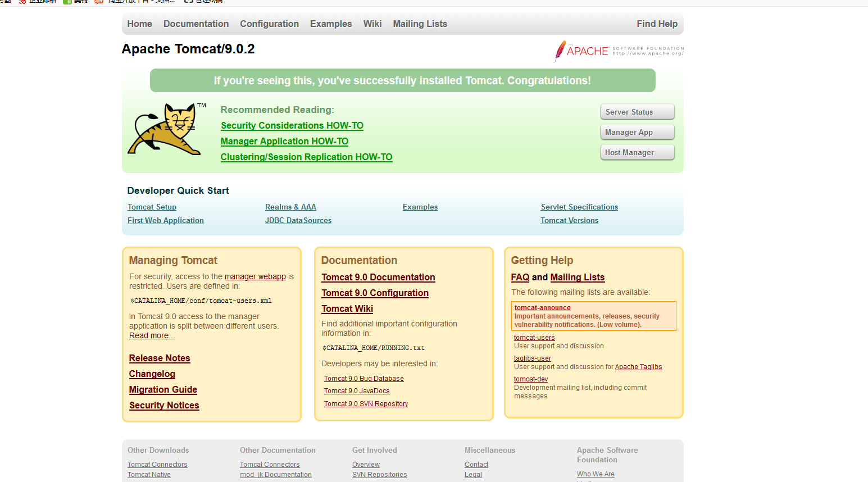The image size is (868, 482).
Task: Go to Configuration in the nav bar
Action: (x=270, y=24)
